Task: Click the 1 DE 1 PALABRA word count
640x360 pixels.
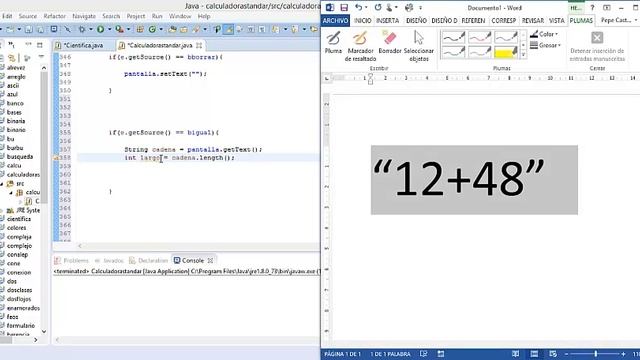Action: click(390, 354)
